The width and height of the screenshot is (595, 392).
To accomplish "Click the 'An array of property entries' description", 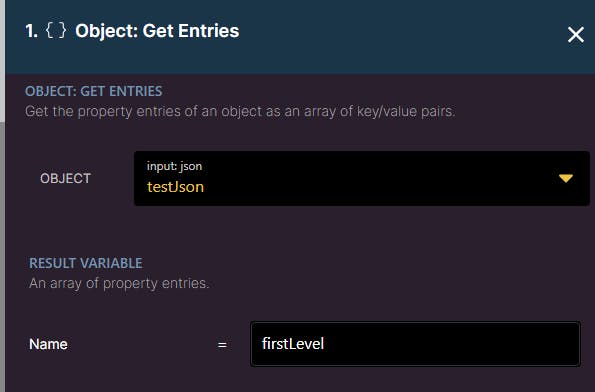I will pos(119,283).
